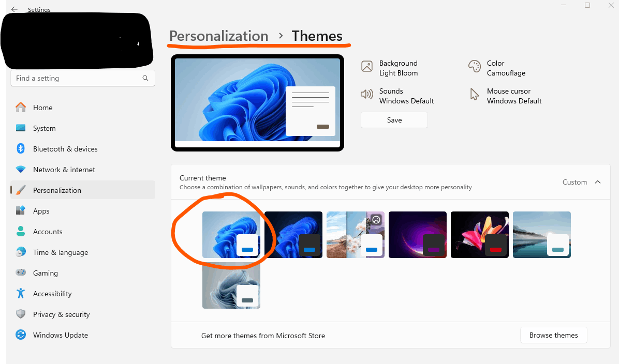Choose the Captured Motion flower theme
The image size is (619, 364).
(x=480, y=235)
